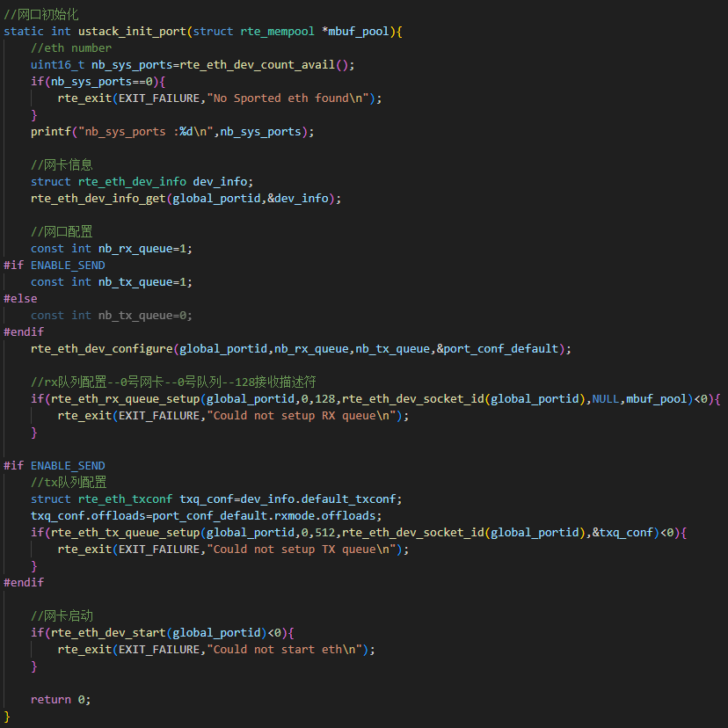Click the string "Could not start eth\n"

(x=284, y=650)
